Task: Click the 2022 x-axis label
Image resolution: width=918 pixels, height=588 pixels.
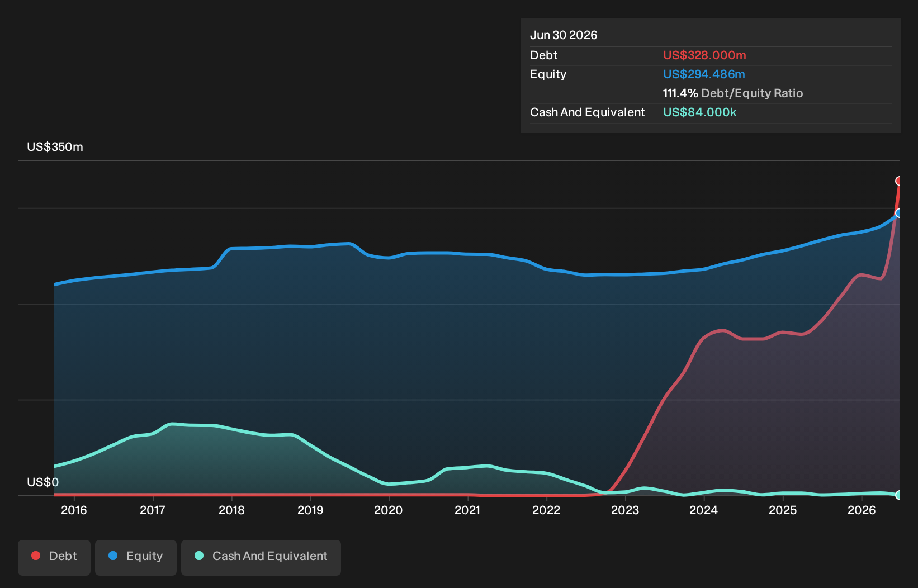Action: click(x=546, y=510)
